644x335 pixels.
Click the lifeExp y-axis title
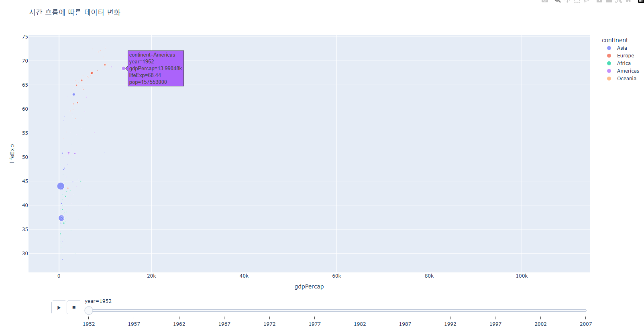(12, 154)
